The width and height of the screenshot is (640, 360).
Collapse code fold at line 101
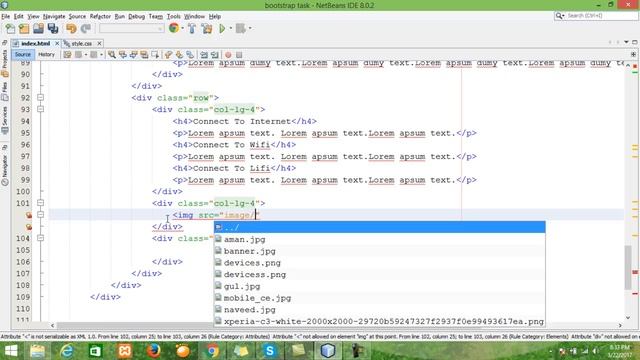click(40, 203)
